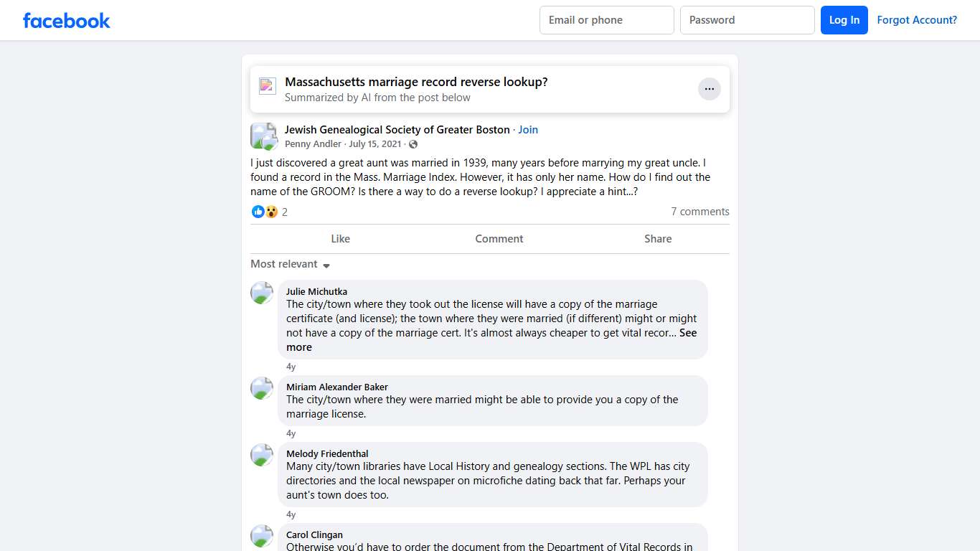Open Miriam Alexander Baker's profile name
Image resolution: width=980 pixels, height=551 pixels.
click(x=336, y=387)
